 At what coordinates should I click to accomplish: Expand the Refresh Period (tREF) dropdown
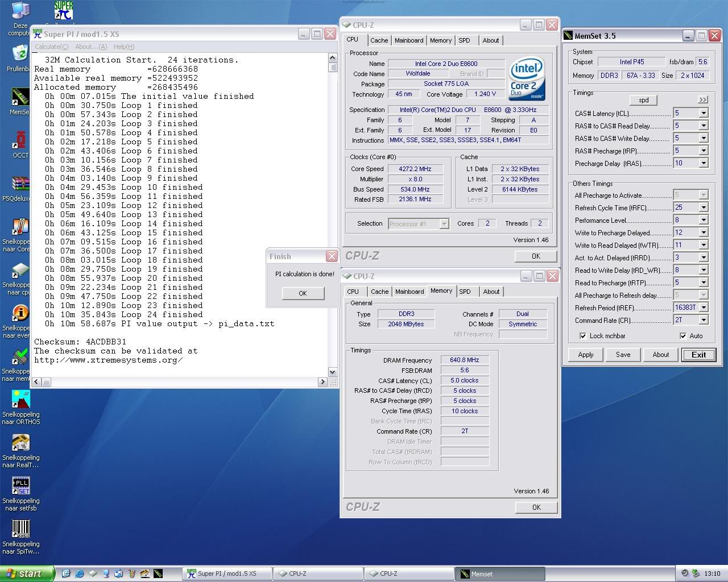[704, 307]
